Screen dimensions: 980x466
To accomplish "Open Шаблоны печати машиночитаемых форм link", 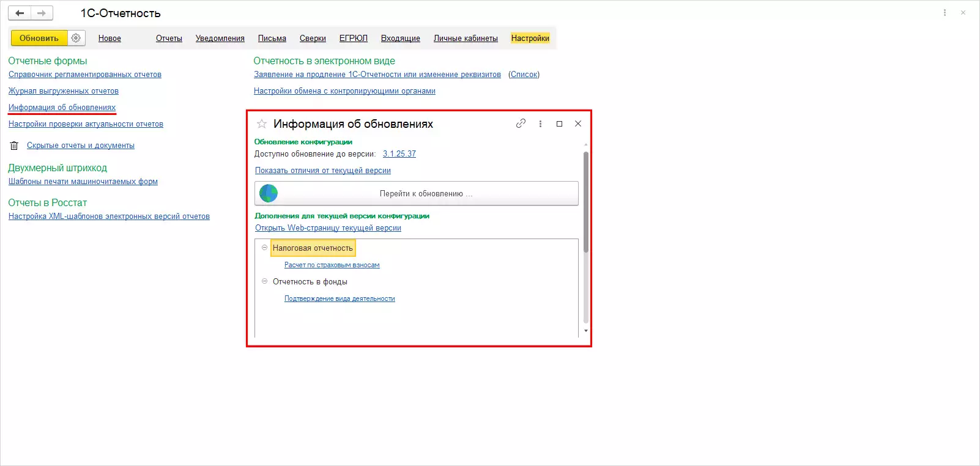I will 83,182.
